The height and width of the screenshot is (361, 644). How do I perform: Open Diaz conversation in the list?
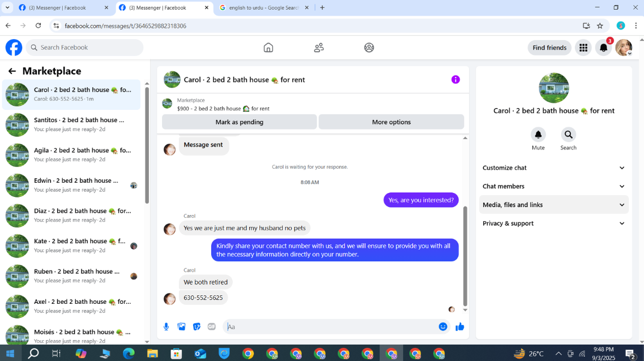tap(72, 216)
